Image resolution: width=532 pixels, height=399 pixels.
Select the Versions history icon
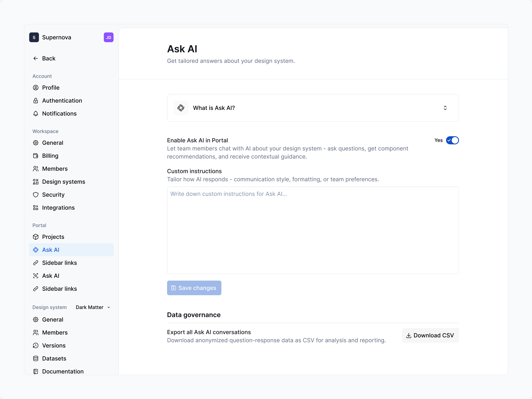point(36,346)
